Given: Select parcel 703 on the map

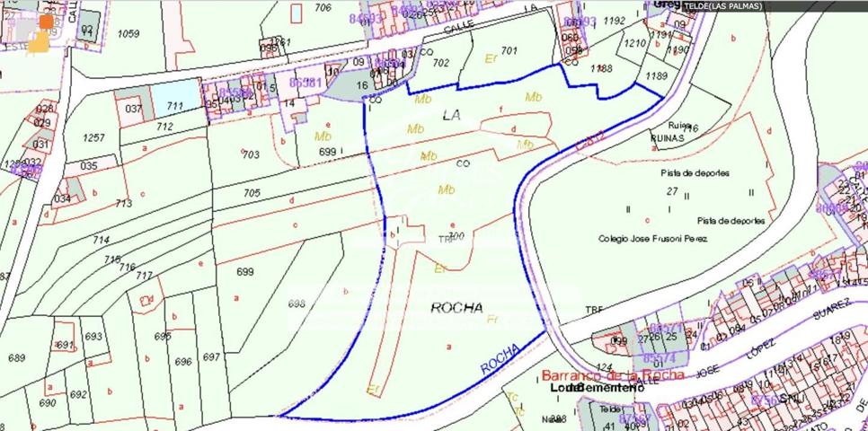Looking at the screenshot, I should coord(251,154).
